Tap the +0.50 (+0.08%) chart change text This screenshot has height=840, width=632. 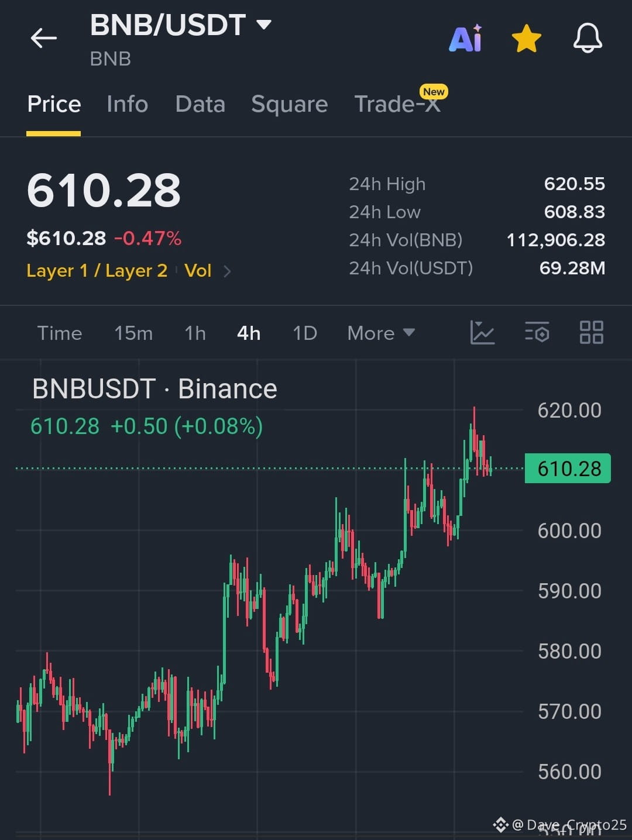(x=187, y=426)
